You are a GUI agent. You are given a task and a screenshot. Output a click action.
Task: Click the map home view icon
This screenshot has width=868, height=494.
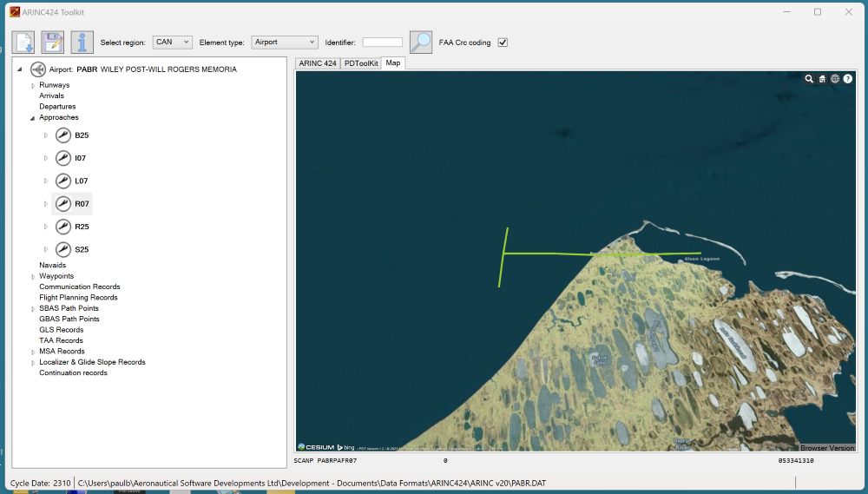[x=822, y=79]
